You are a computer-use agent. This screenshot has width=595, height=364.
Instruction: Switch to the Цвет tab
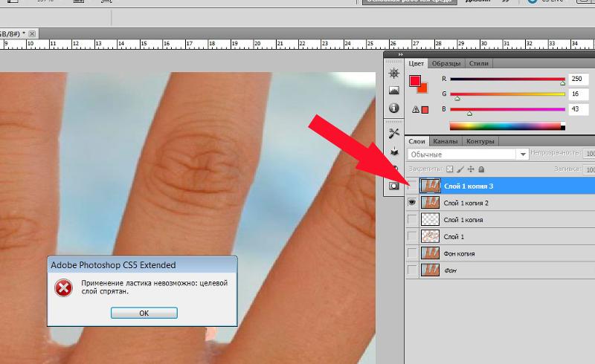pyautogui.click(x=416, y=63)
